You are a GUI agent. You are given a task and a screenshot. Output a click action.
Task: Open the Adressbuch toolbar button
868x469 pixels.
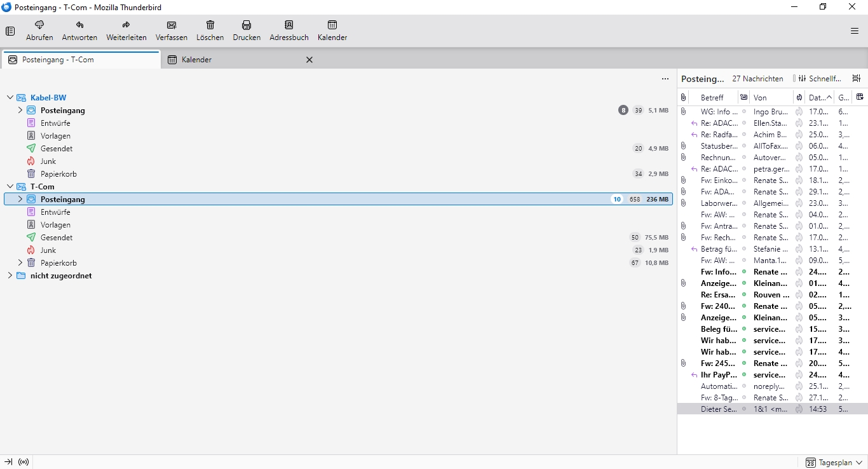tap(289, 31)
